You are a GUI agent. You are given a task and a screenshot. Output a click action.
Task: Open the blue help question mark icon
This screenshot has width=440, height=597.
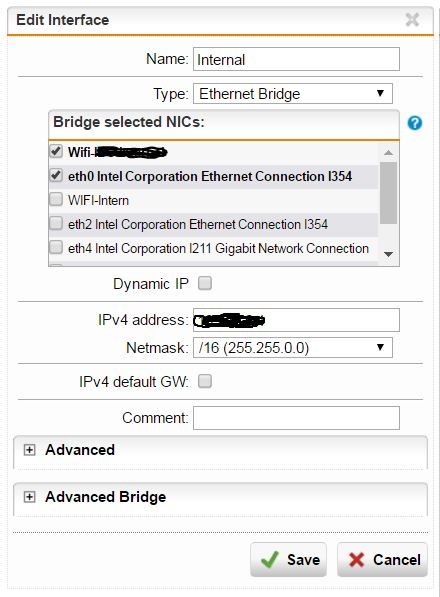click(414, 123)
